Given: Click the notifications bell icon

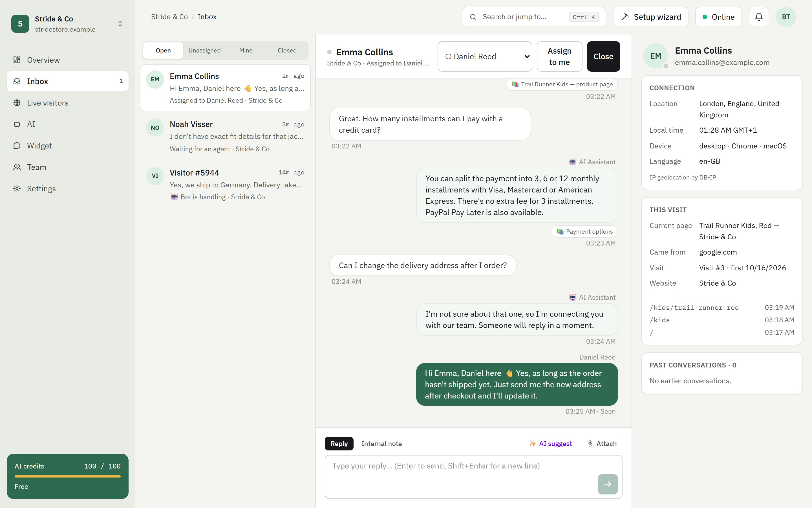Looking at the screenshot, I should (759, 17).
